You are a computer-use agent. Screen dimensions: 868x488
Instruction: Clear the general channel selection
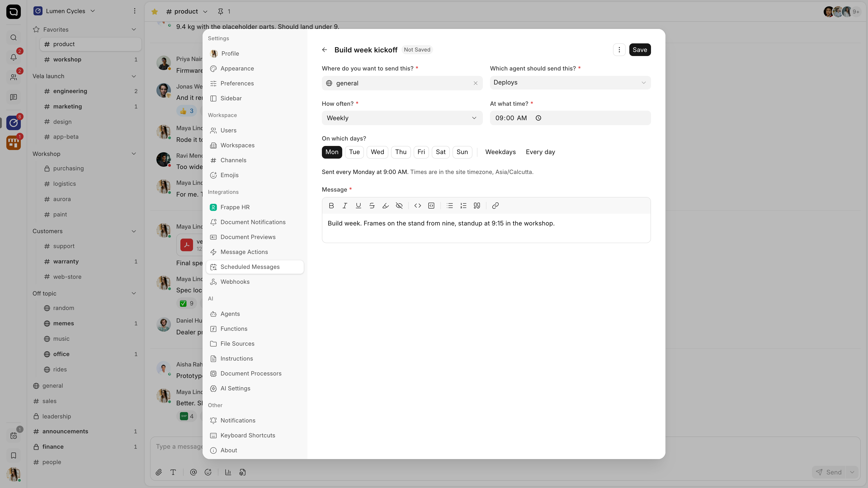point(475,83)
